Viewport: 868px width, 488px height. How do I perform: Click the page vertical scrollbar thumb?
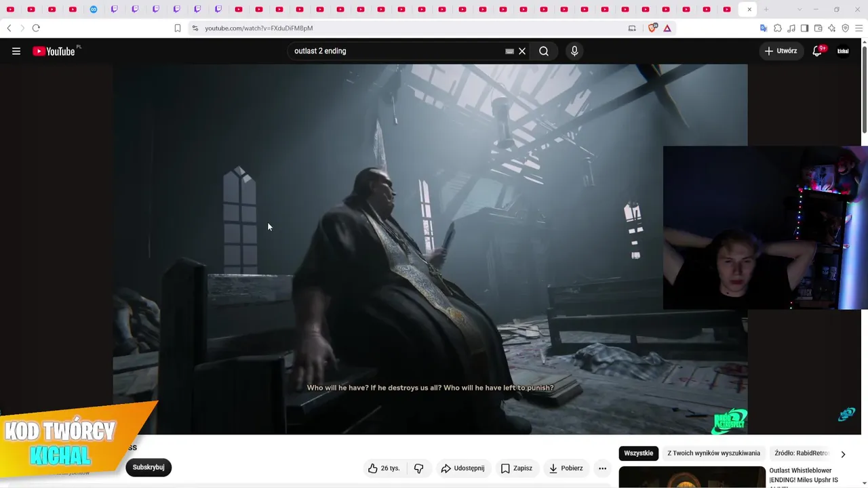point(864,88)
